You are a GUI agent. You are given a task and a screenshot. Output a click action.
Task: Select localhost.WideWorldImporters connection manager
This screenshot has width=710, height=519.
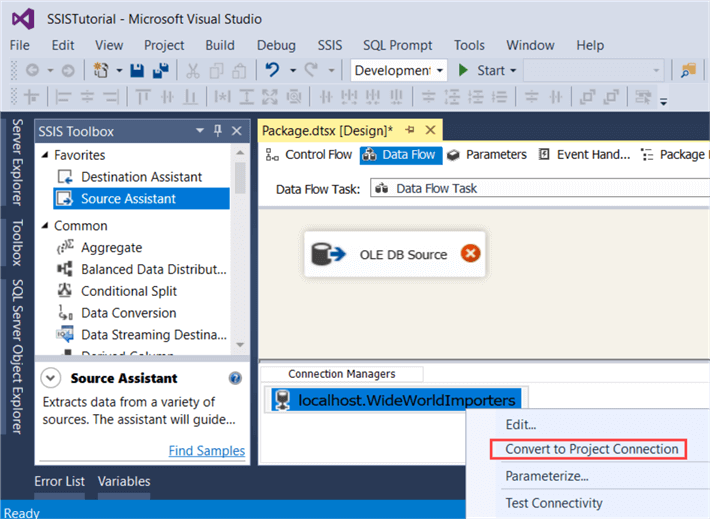click(396, 400)
